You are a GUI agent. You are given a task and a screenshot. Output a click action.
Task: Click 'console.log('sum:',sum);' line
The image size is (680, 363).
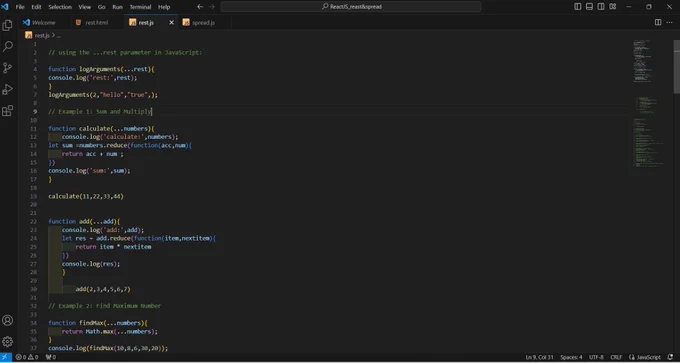(x=89, y=170)
